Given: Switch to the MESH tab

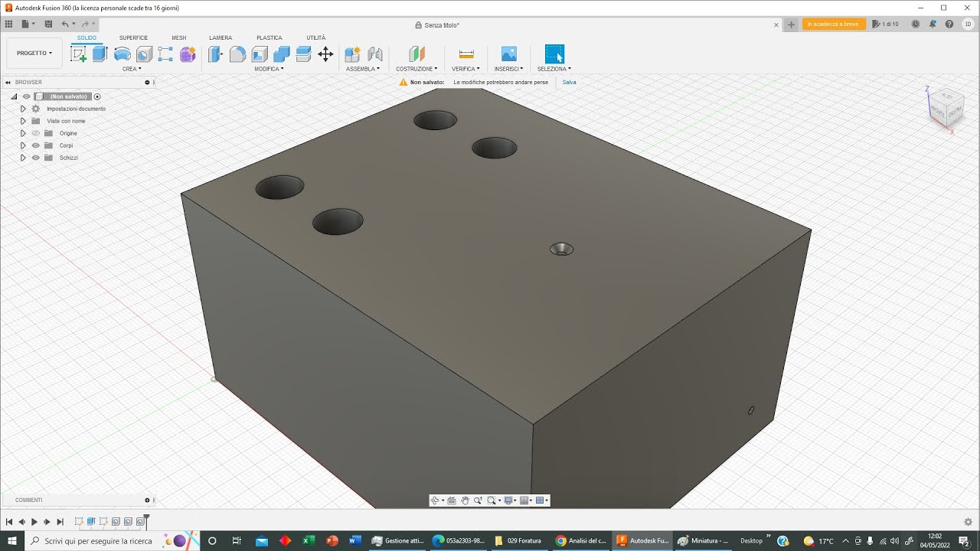Looking at the screenshot, I should pos(178,37).
